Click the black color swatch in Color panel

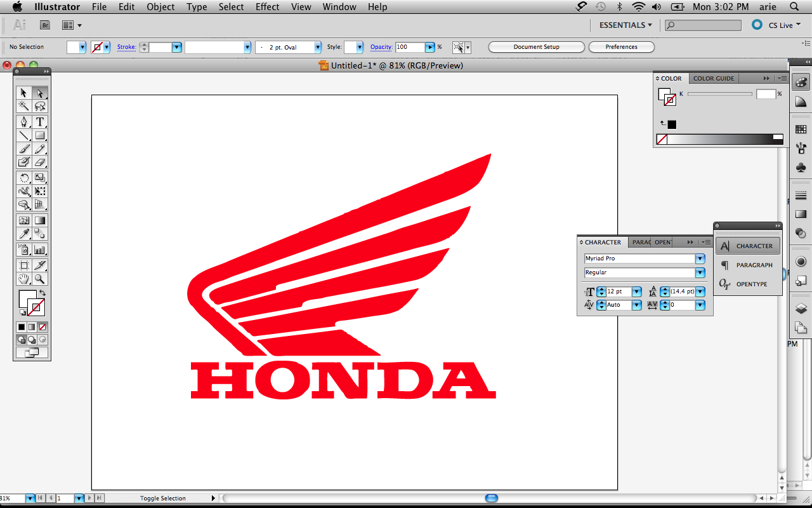(671, 124)
